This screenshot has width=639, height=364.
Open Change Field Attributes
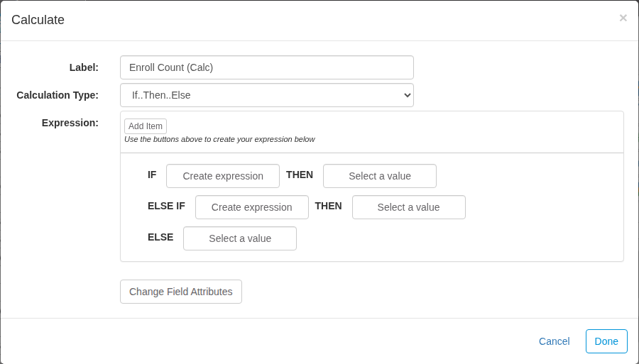click(181, 292)
